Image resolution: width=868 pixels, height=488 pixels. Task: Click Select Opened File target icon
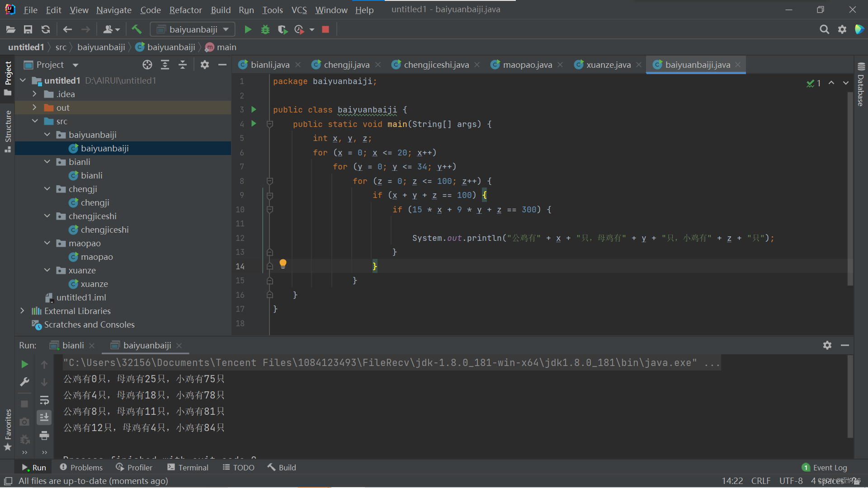pyautogui.click(x=147, y=65)
